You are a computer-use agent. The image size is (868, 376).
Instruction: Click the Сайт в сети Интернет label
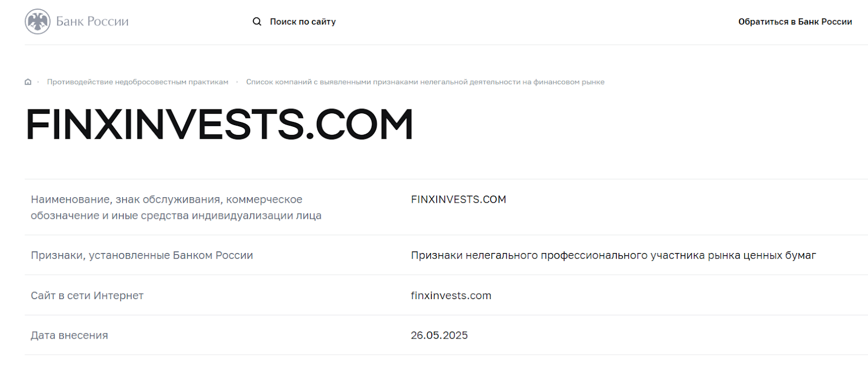pyautogui.click(x=87, y=295)
